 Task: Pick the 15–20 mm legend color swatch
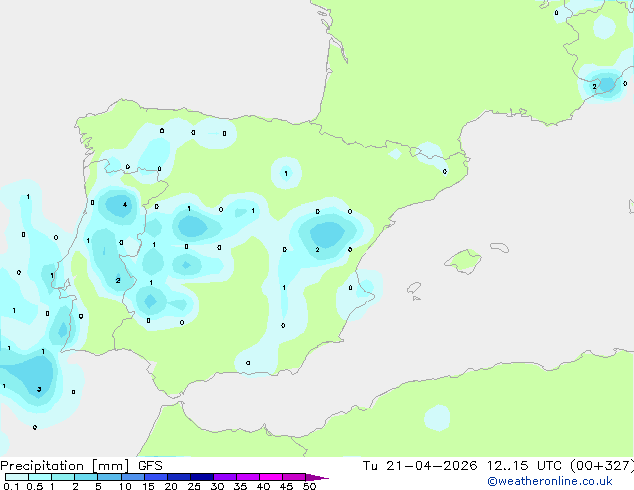click(x=156, y=477)
